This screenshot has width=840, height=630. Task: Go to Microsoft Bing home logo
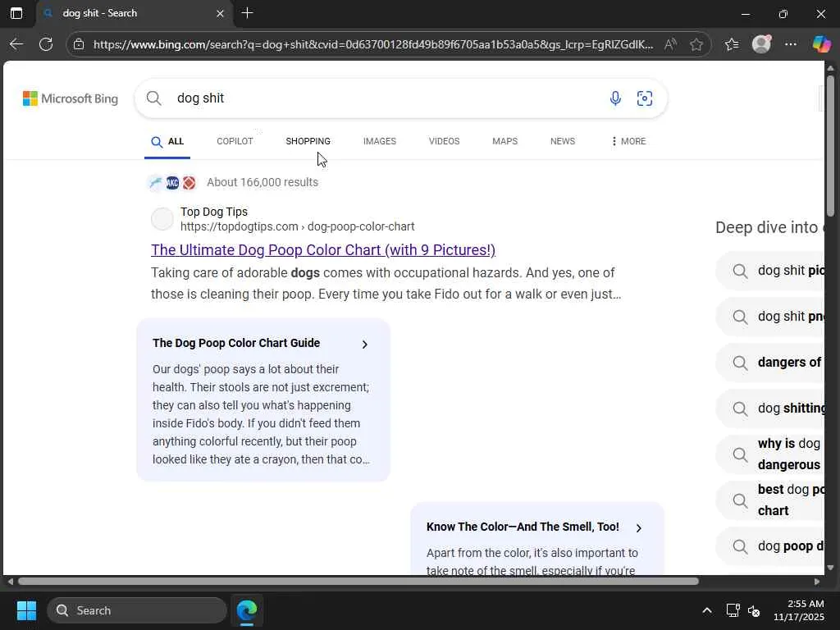(x=71, y=98)
